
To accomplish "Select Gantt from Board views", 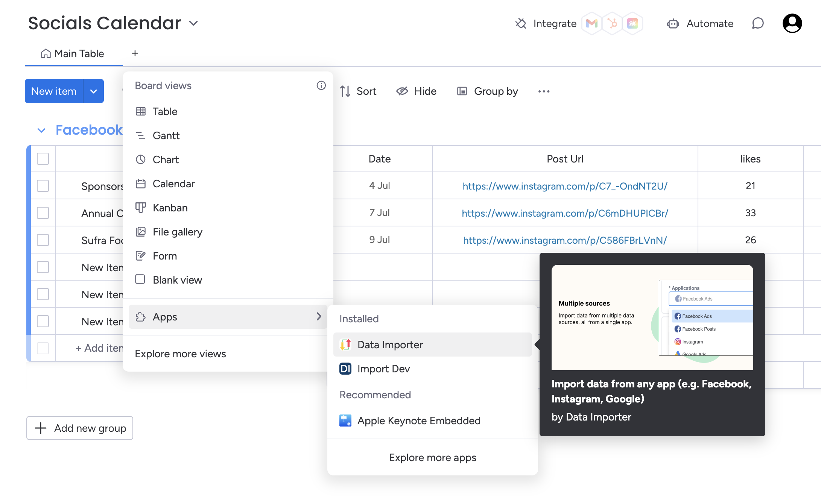I will point(228,135).
